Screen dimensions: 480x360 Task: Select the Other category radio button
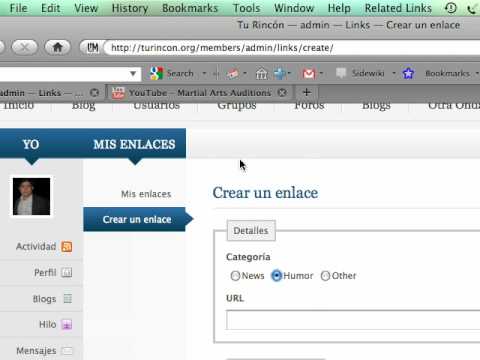tap(325, 276)
